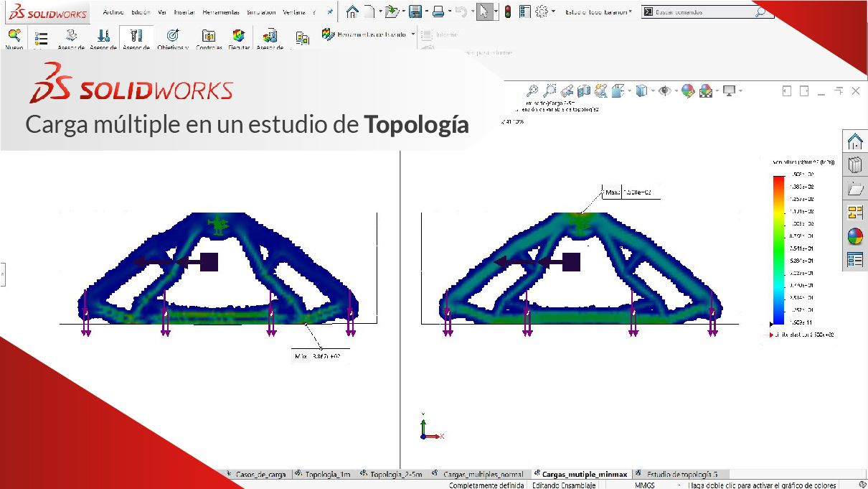Open the Archivo menu
Screen dimensions: 868x489
tap(113, 12)
